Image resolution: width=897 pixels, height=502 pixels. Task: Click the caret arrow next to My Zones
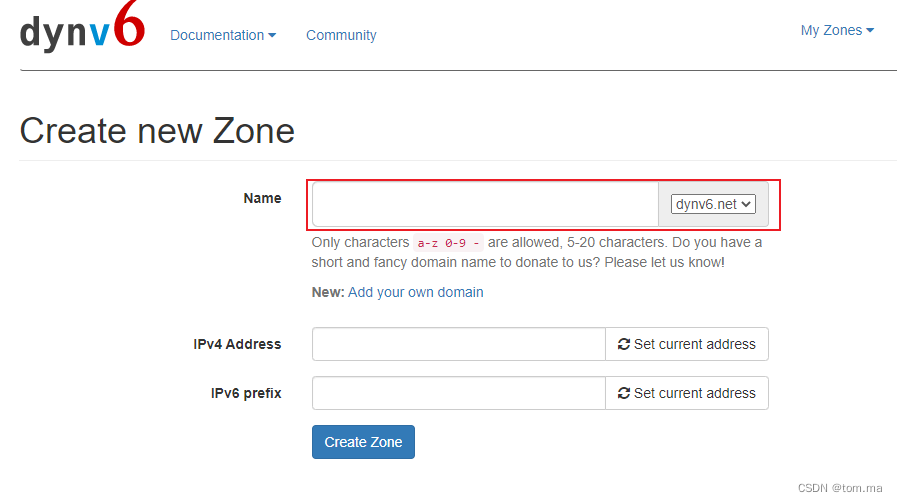tap(870, 31)
